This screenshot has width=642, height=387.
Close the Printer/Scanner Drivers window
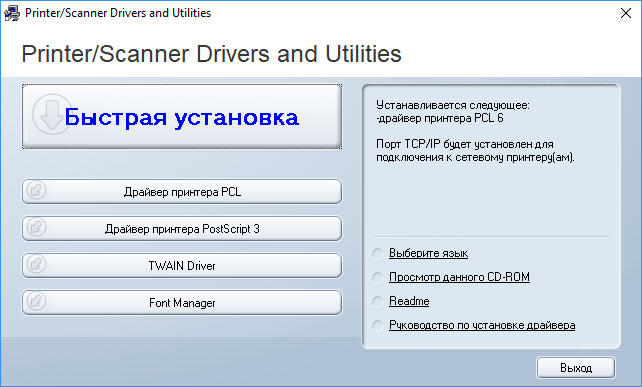pos(626,13)
